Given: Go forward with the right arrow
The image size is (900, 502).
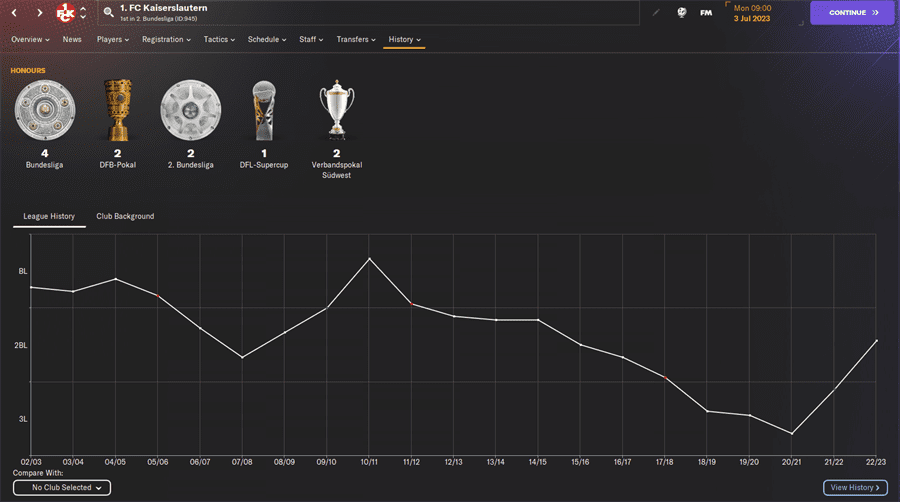Looking at the screenshot, I should [x=39, y=13].
